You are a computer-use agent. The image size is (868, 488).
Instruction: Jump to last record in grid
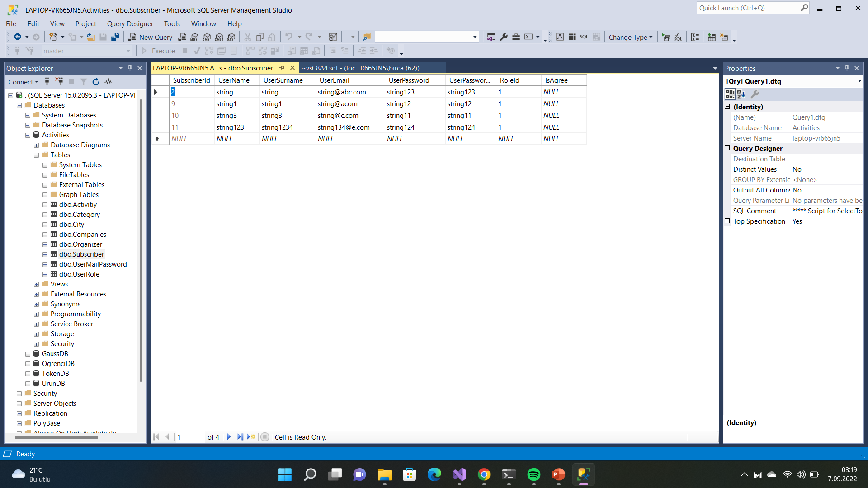[x=240, y=437]
